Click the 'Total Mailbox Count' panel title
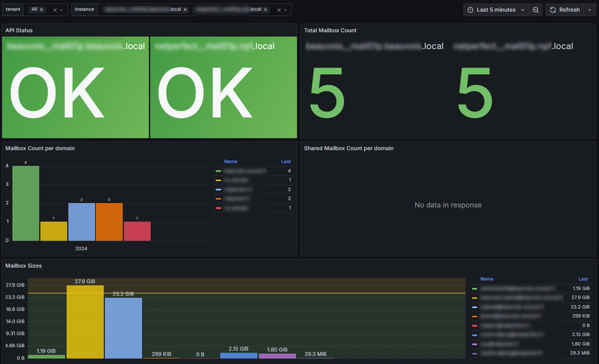This screenshot has height=364, width=599. pyautogui.click(x=330, y=31)
